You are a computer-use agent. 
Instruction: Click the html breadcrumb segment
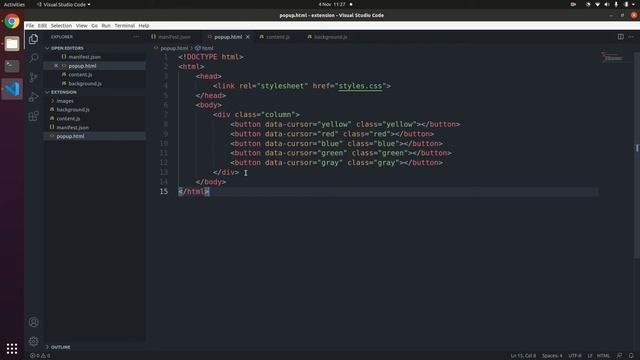tap(207, 48)
